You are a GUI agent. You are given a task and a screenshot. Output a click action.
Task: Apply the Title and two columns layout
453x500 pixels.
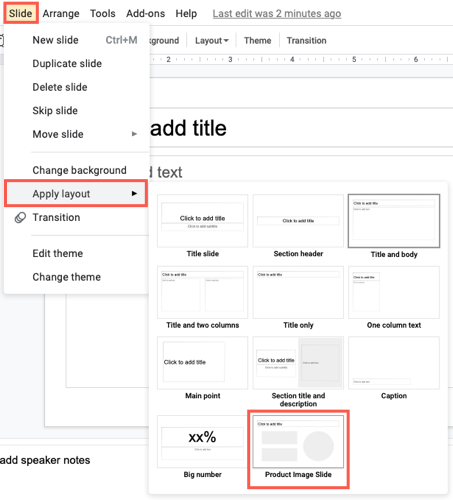coord(202,292)
